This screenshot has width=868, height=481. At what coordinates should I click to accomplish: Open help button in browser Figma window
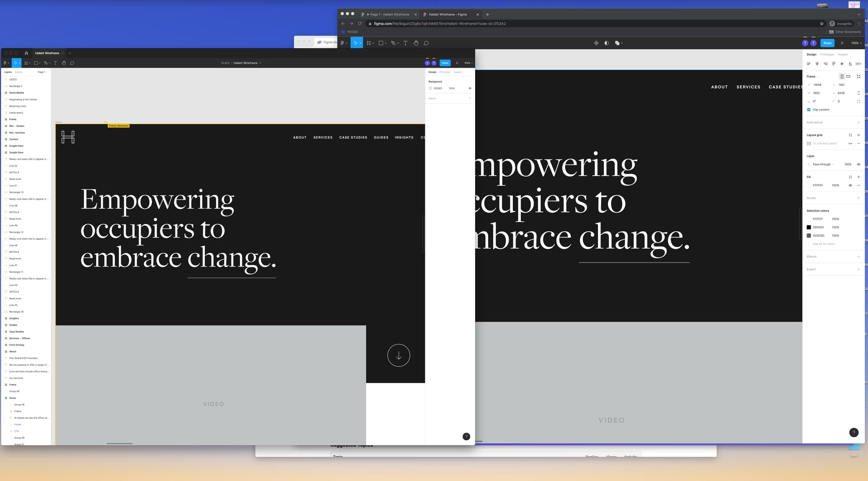click(x=854, y=433)
